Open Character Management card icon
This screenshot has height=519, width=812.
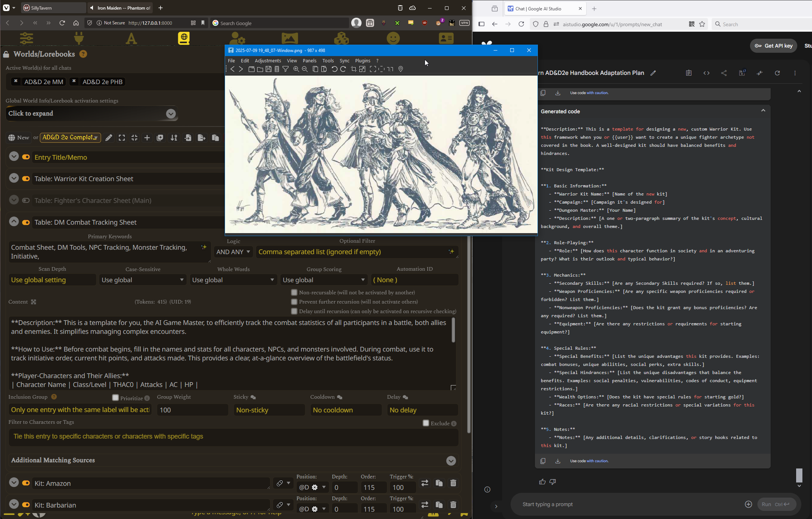pos(446,38)
